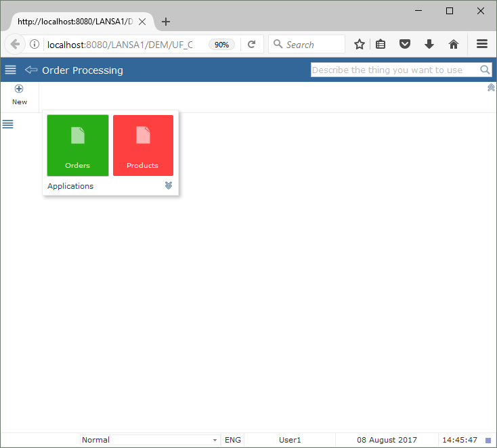Click the Applications label
Screen dimensions: 497x448
coord(70,186)
